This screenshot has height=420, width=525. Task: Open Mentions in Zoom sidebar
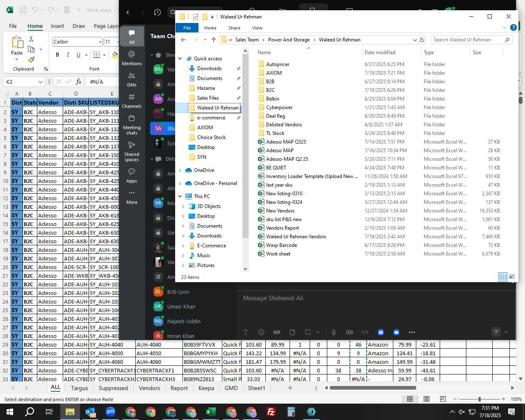(132, 58)
